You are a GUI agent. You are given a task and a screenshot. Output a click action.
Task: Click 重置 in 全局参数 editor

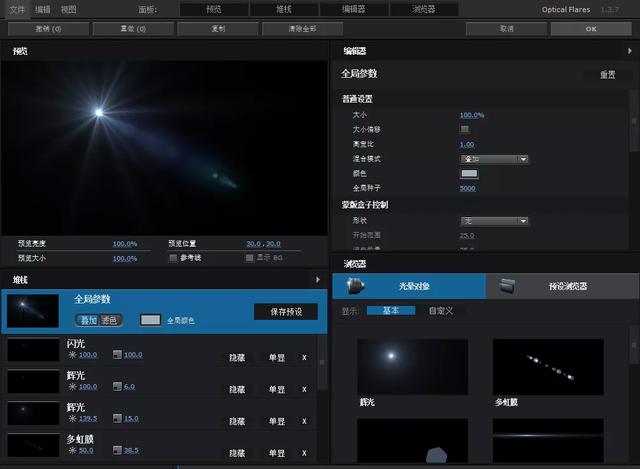(608, 75)
